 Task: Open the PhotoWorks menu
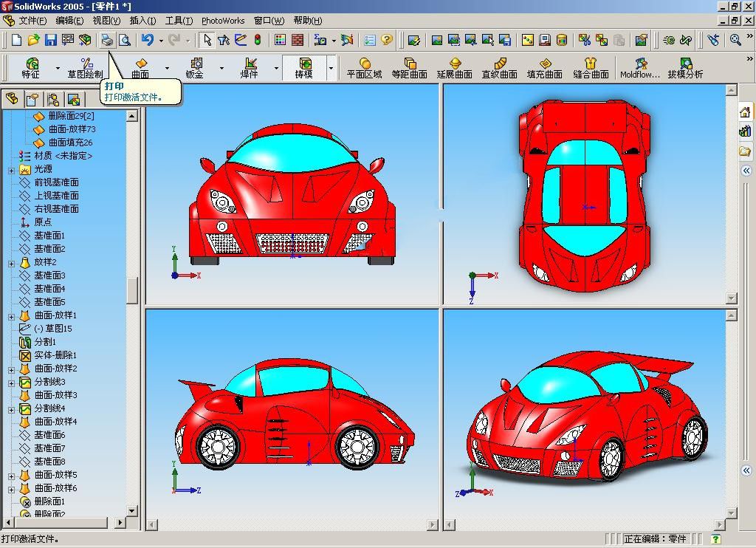click(223, 21)
